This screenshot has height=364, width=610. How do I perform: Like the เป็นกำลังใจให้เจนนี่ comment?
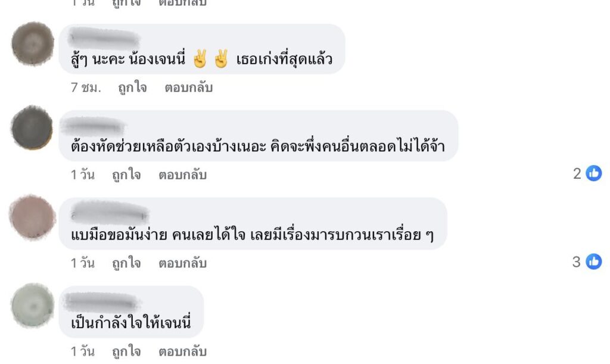coord(126,351)
